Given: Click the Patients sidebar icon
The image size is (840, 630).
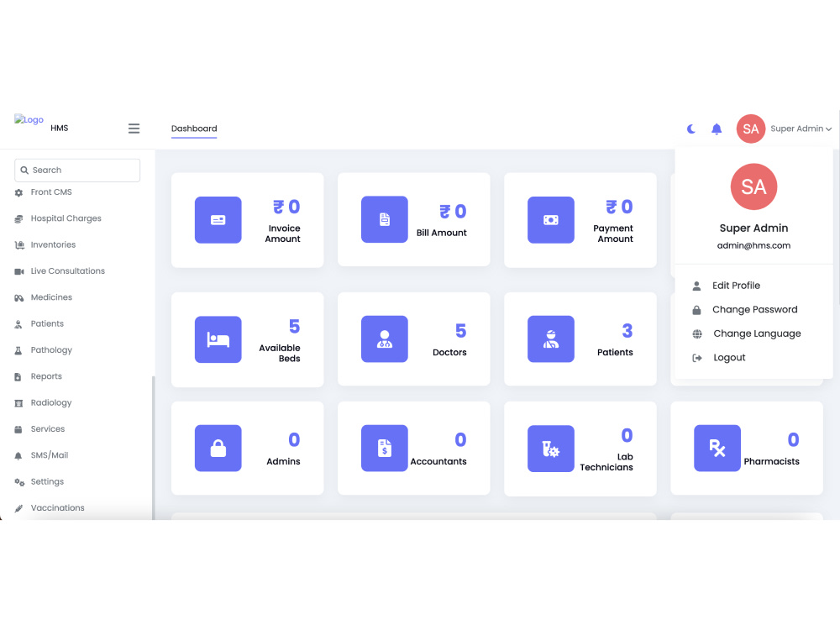Looking at the screenshot, I should pyautogui.click(x=18, y=324).
